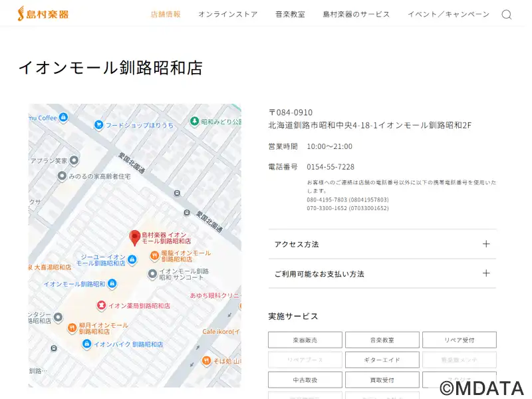Open the 店舗情報 menu
Screen dimensions: 532x399
click(x=166, y=14)
